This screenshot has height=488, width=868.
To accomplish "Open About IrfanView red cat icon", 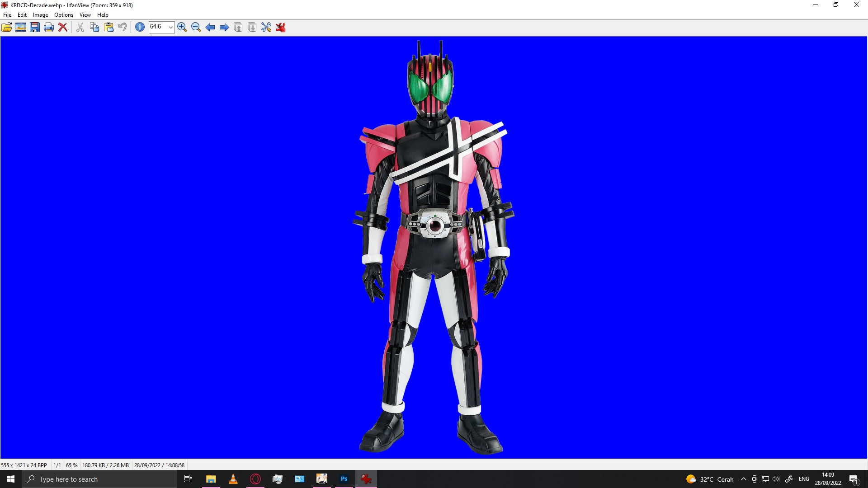I will (x=281, y=27).
